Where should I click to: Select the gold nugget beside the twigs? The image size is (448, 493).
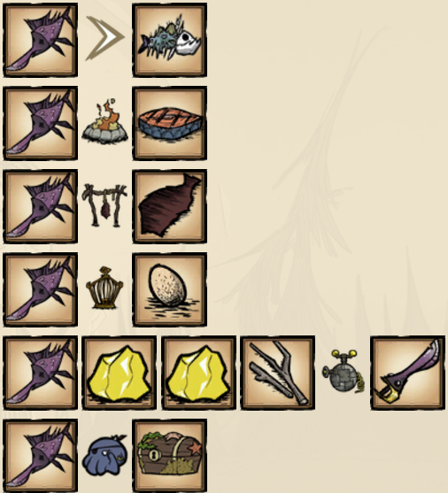click(199, 373)
